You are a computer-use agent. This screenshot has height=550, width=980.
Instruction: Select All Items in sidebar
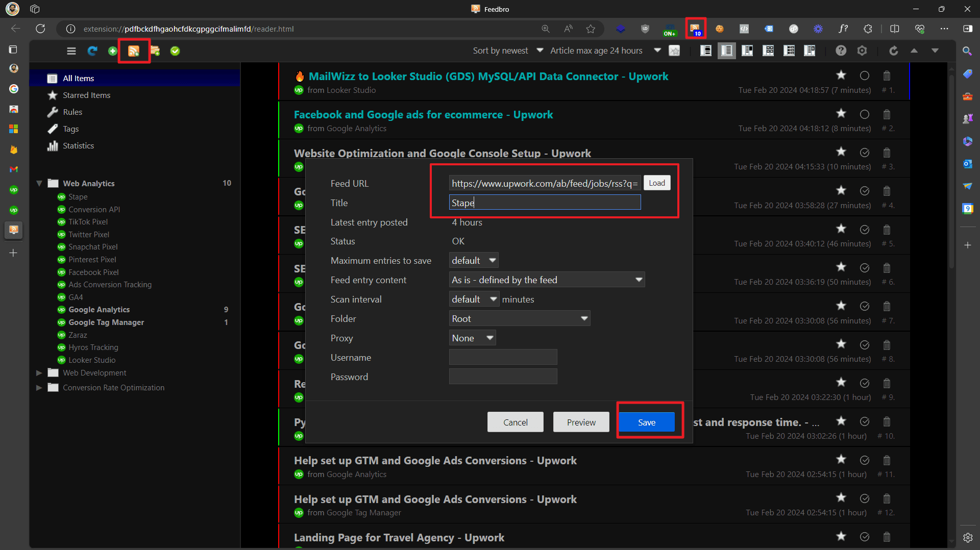coord(135,78)
